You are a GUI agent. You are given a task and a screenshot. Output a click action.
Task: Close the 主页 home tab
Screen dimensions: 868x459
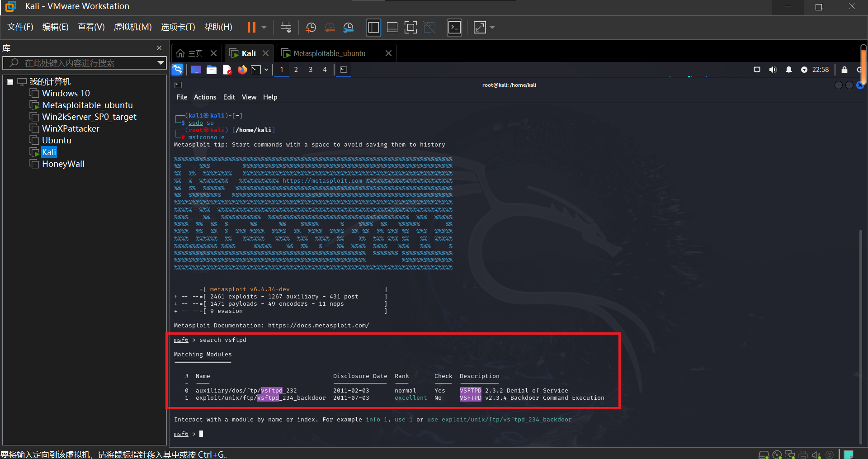[214, 53]
